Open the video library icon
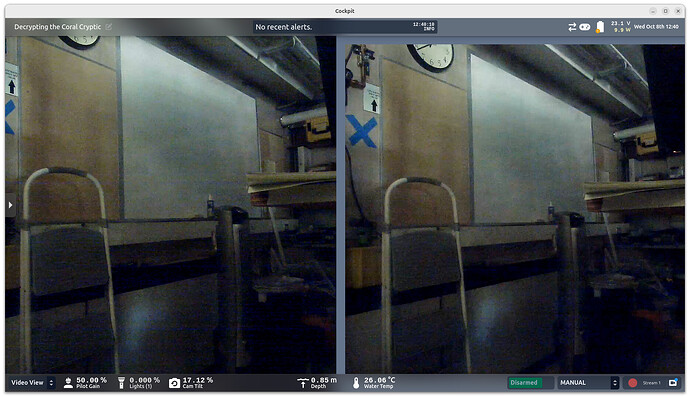Viewport: 690px width, 397px height. click(x=673, y=383)
